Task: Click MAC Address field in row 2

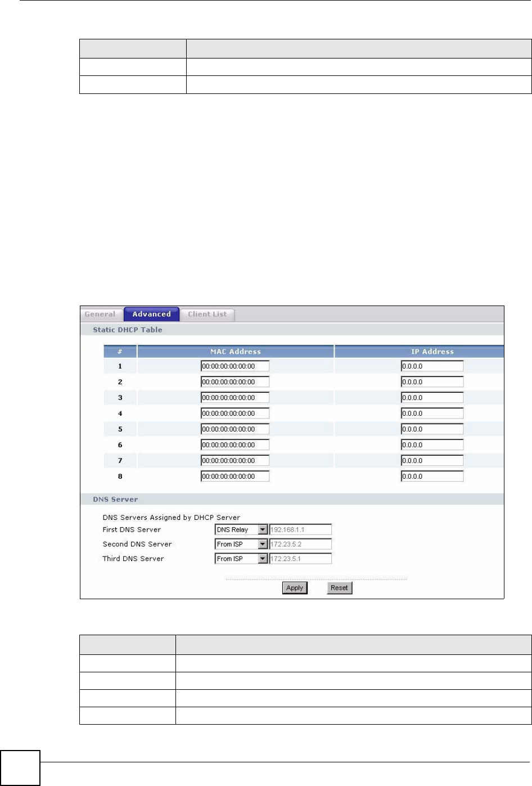Action: point(235,382)
